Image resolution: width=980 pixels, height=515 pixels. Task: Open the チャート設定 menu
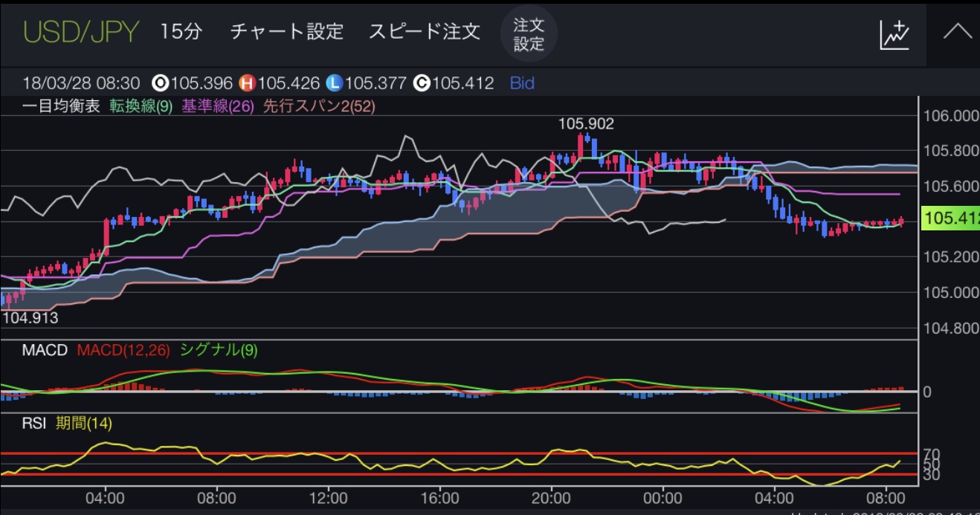(287, 32)
